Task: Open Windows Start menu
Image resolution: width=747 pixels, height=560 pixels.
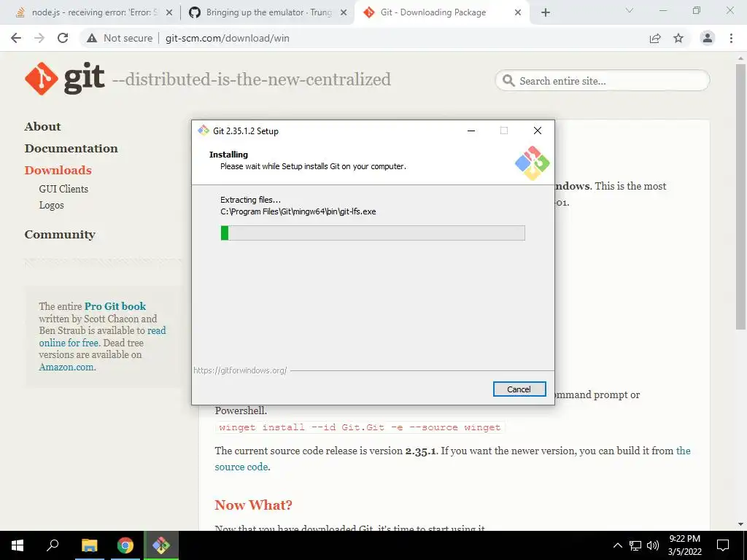Action: pyautogui.click(x=18, y=545)
